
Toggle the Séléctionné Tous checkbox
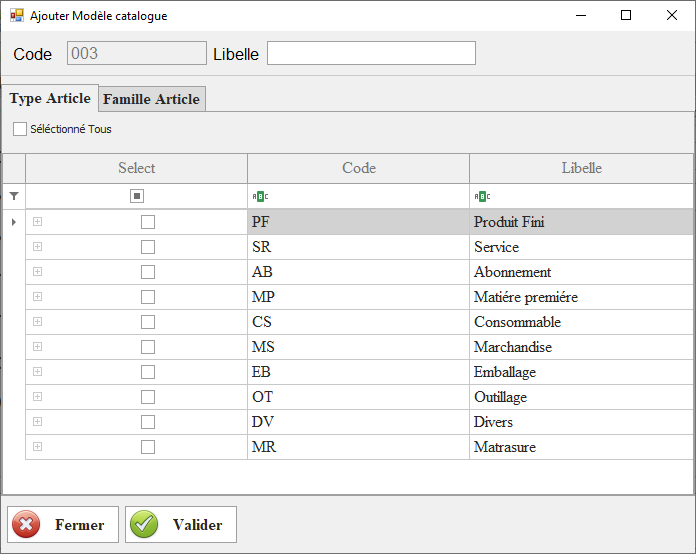pyautogui.click(x=20, y=129)
